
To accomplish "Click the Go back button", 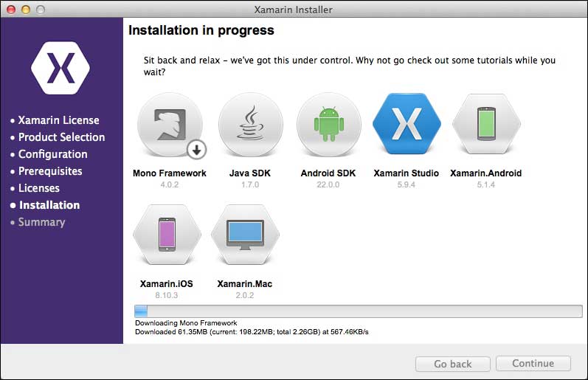I will 453,364.
